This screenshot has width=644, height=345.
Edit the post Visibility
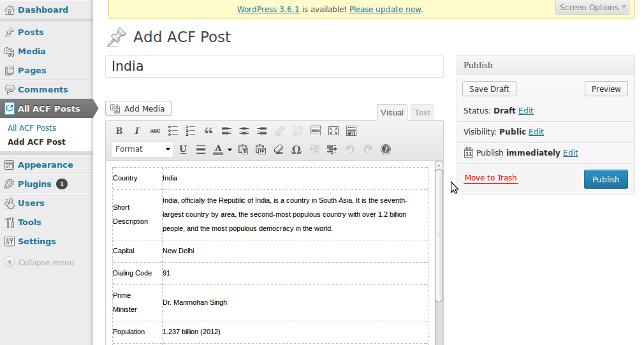(x=536, y=132)
